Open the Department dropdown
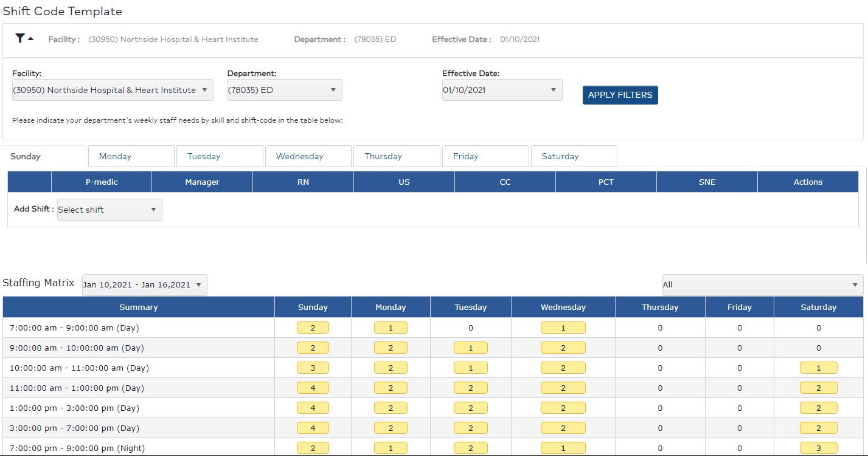The width and height of the screenshot is (868, 457). (x=284, y=89)
